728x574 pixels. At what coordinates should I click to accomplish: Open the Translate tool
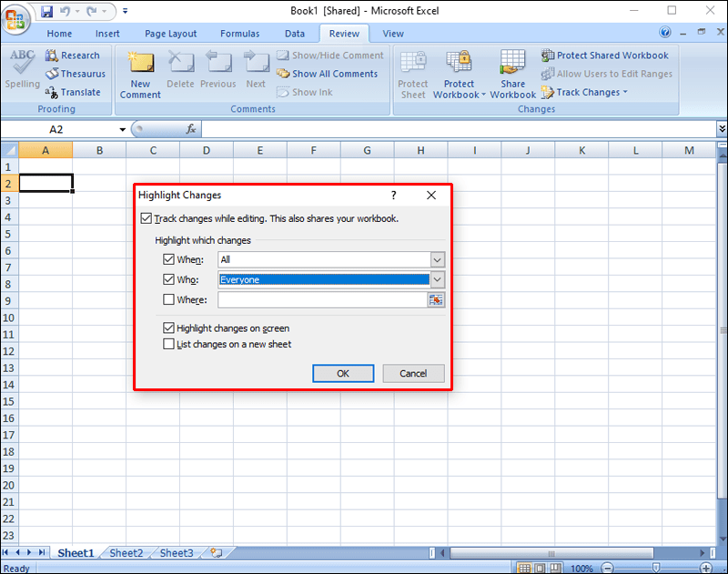73,93
